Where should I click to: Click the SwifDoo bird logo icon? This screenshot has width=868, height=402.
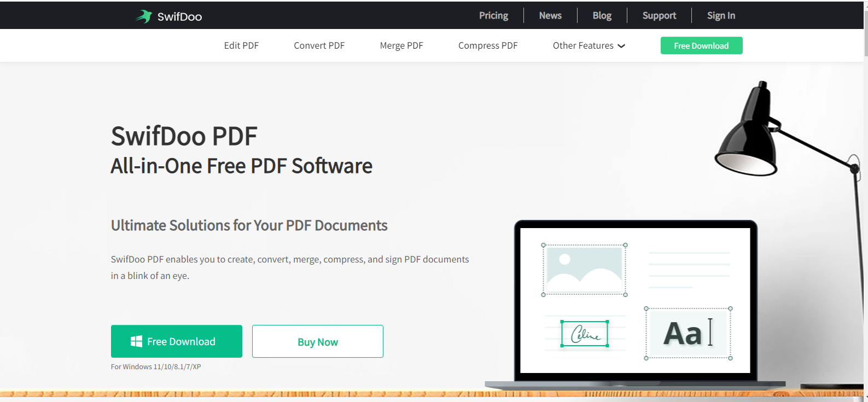(x=144, y=16)
